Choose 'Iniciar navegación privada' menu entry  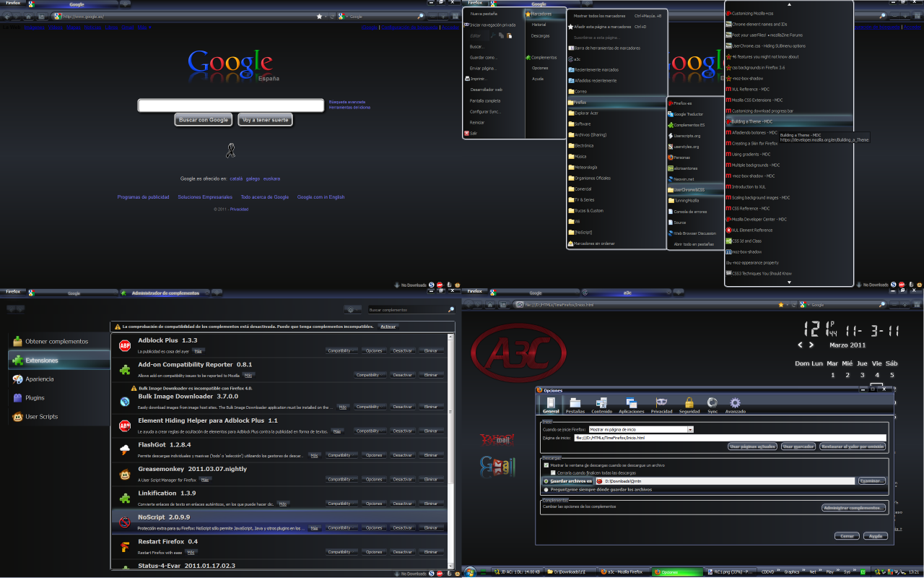(492, 25)
